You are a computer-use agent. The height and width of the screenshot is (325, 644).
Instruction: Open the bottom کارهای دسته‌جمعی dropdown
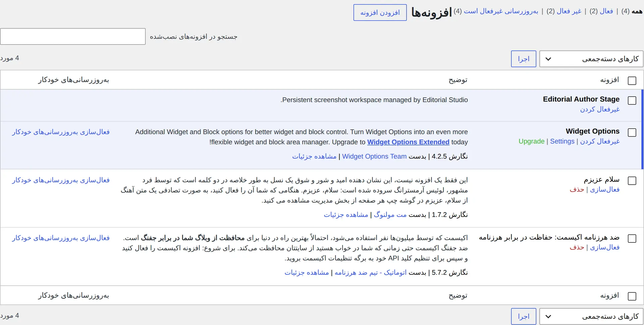click(x=591, y=316)
